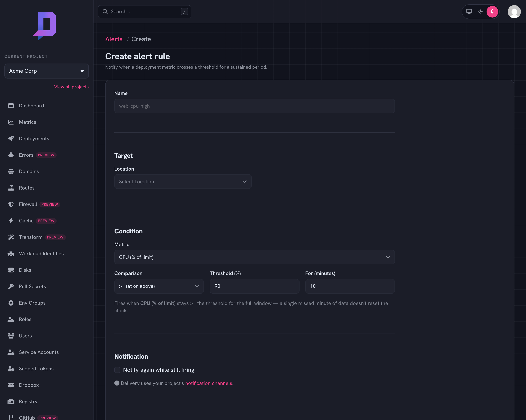Click the Metrics chart icon
Screen dimensions: 526x420
point(11,122)
